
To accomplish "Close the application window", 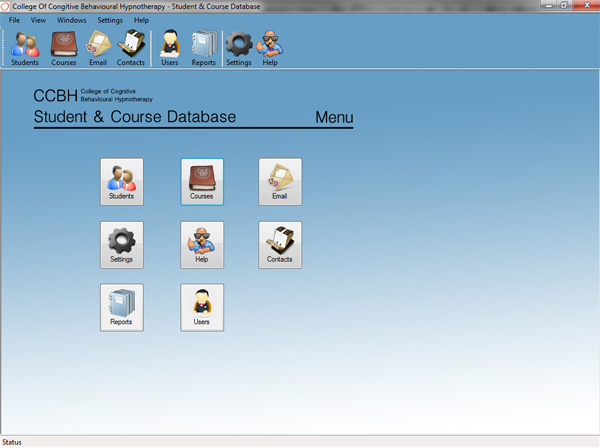I will (x=586, y=5).
